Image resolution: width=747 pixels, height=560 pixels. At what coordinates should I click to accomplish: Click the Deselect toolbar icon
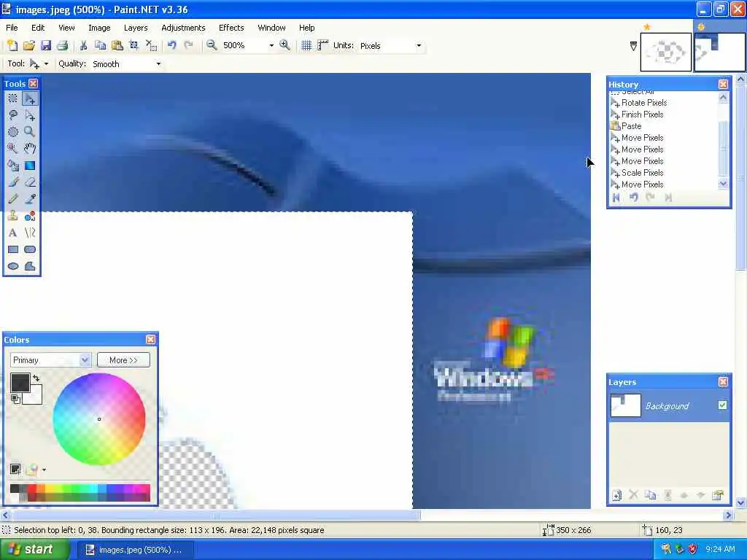[x=151, y=45]
